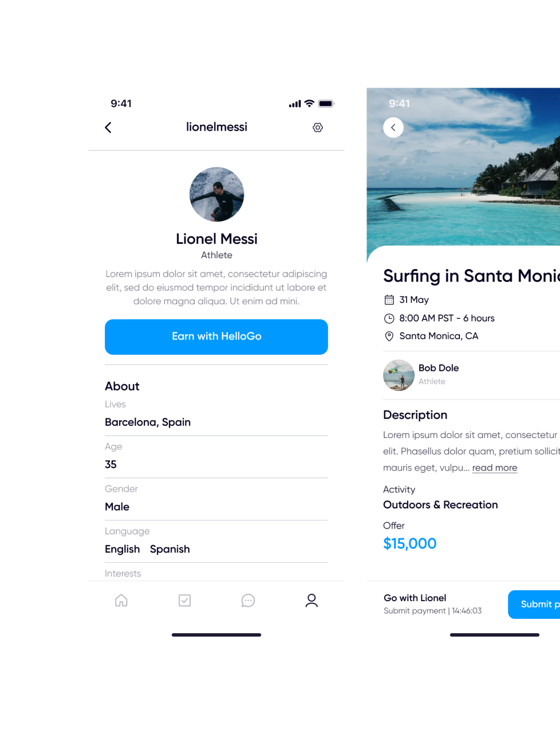Image resolution: width=560 pixels, height=730 pixels.
Task: Select the English language tag
Action: coord(123,549)
